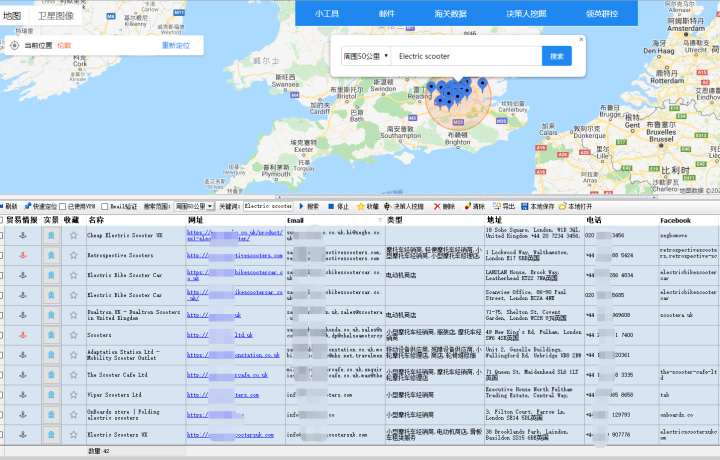Open street view for OnBoards store row
This screenshot has width=720, height=460.
click(51, 415)
